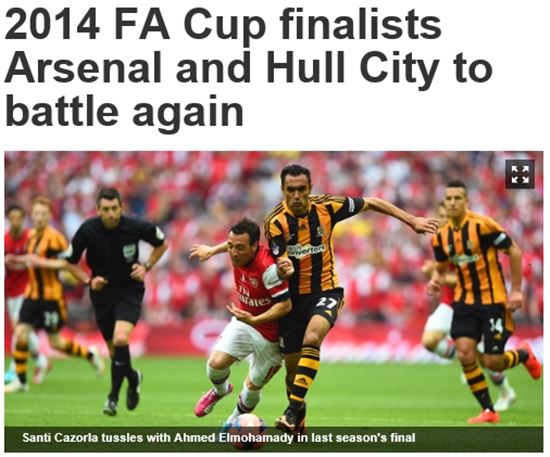Screen dimensions: 550x457
Task: Click Cazorla's pink football boot
Action: pos(213,400)
